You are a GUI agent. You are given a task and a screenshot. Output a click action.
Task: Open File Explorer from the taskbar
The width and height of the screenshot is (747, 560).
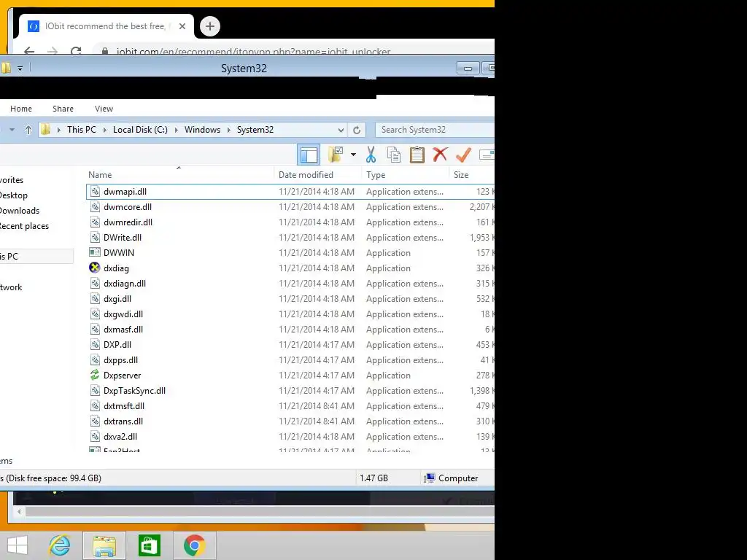[104, 545]
